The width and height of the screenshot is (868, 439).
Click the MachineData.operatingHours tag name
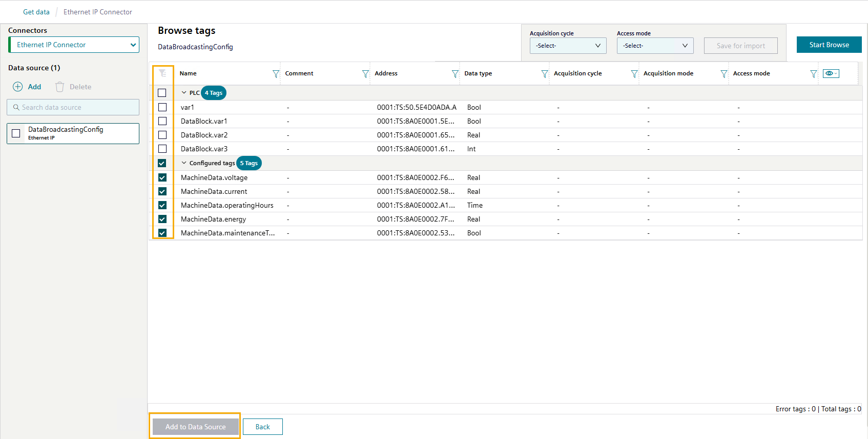click(227, 205)
